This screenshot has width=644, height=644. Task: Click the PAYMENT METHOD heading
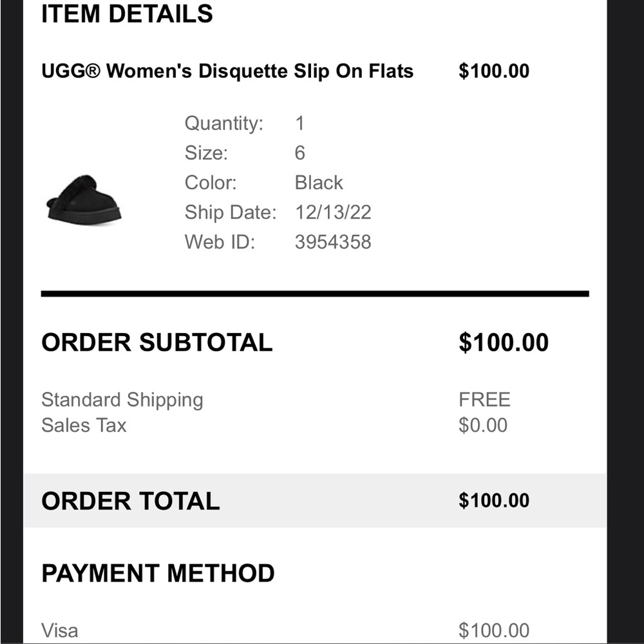point(158,573)
